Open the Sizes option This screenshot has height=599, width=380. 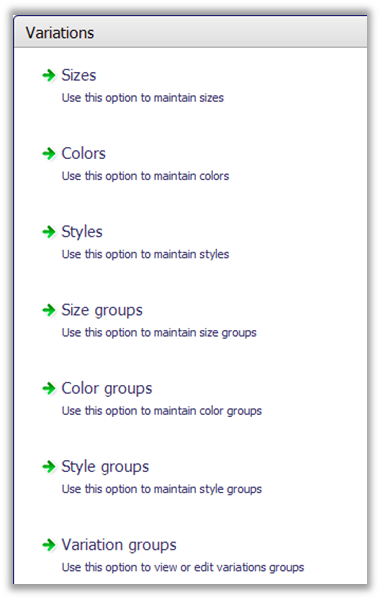[x=79, y=75]
